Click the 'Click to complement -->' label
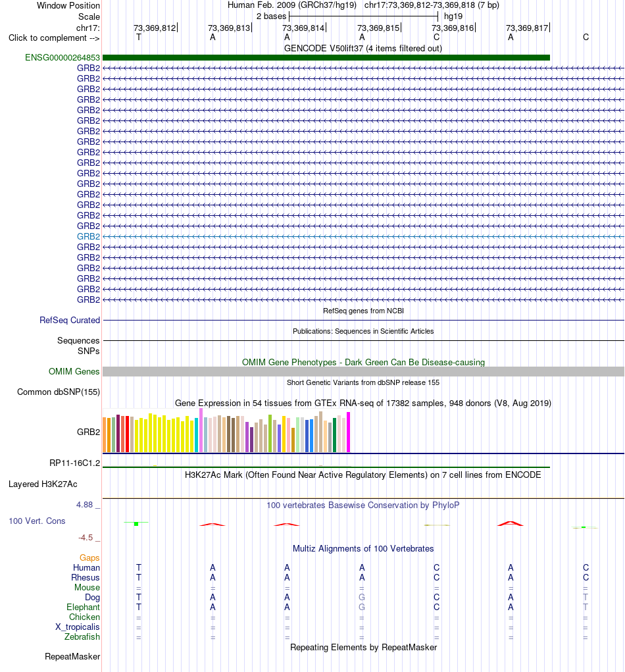Image resolution: width=625 pixels, height=672 pixels. click(54, 38)
